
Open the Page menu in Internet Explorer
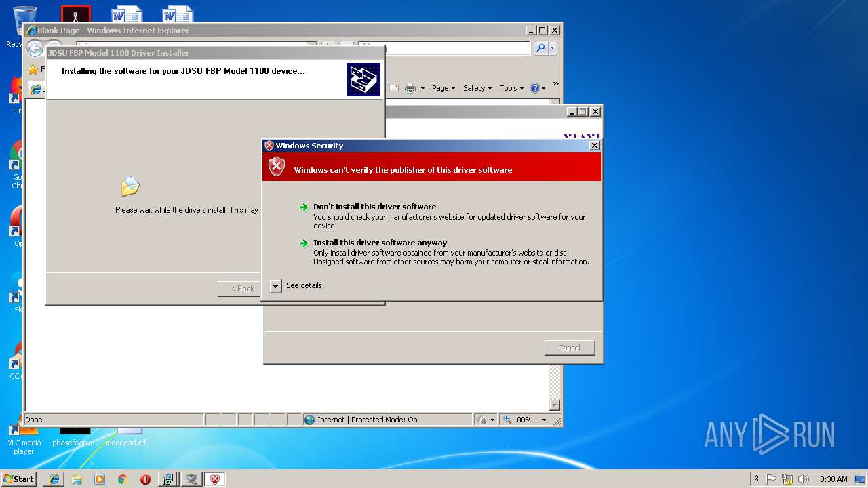coord(443,88)
